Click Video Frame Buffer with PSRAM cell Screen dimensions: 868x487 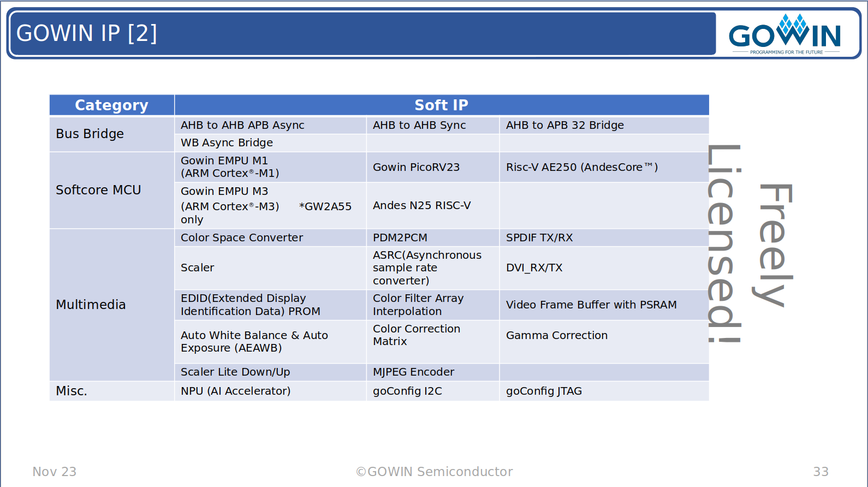[604, 305]
